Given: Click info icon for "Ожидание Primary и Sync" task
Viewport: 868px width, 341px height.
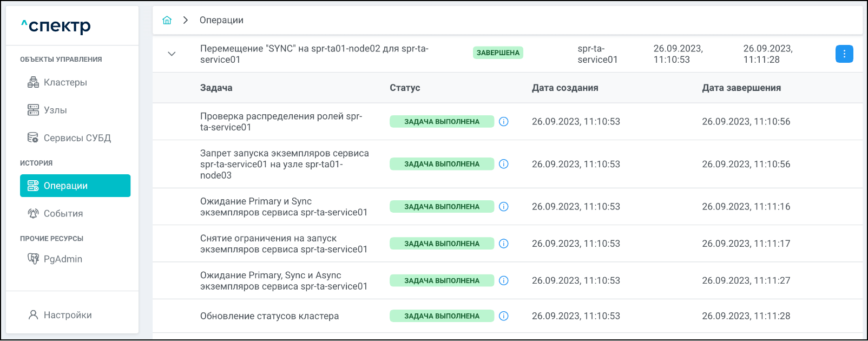Looking at the screenshot, I should click(503, 207).
